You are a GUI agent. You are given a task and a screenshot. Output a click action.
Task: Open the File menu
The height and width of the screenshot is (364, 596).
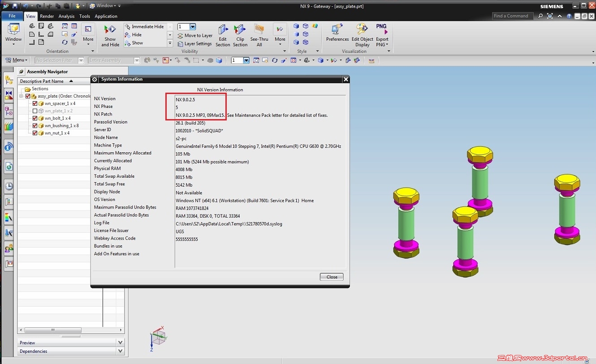[x=12, y=16]
